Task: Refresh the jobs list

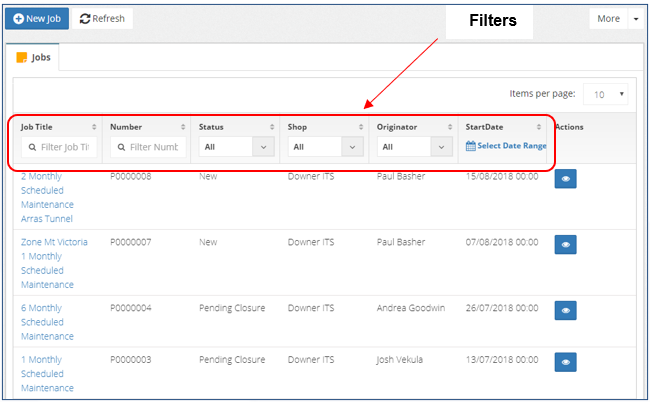Action: click(x=102, y=19)
